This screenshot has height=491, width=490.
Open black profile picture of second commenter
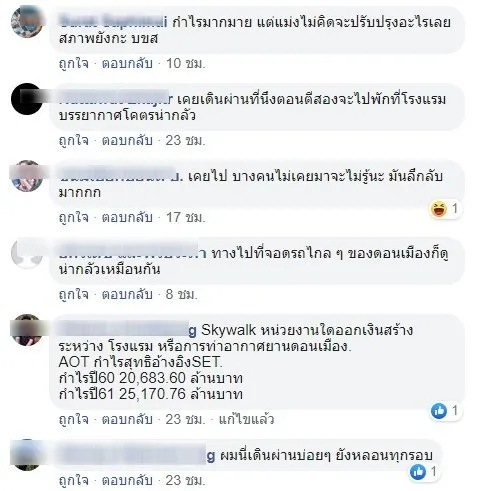coord(27,99)
